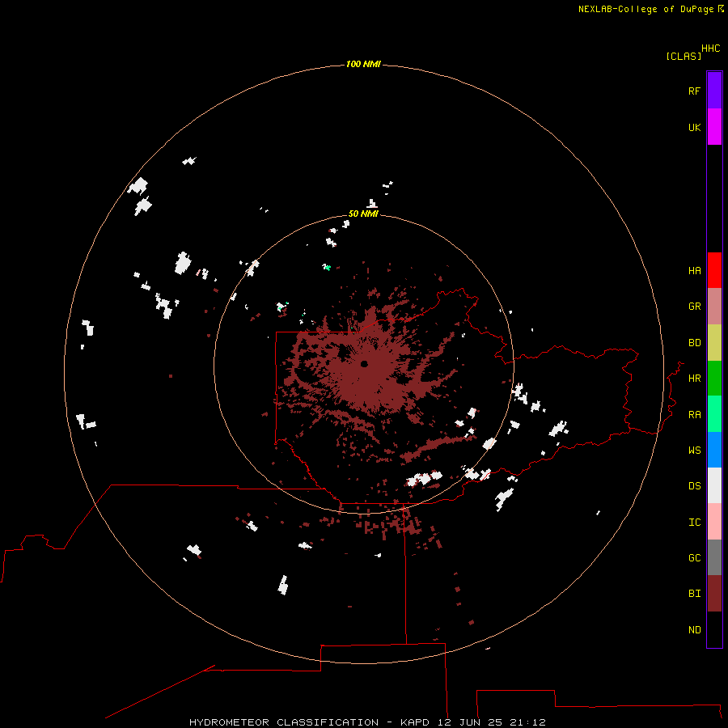Select the IC pink legend swatch

(714, 522)
